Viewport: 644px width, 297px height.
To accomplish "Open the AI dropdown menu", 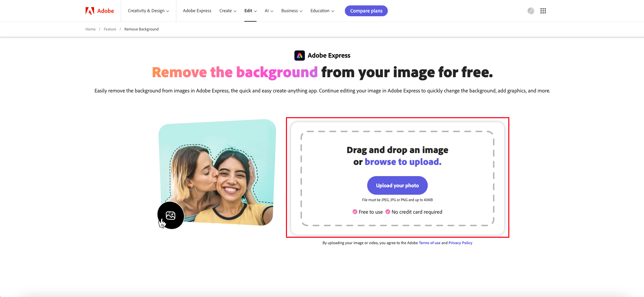I will (269, 11).
